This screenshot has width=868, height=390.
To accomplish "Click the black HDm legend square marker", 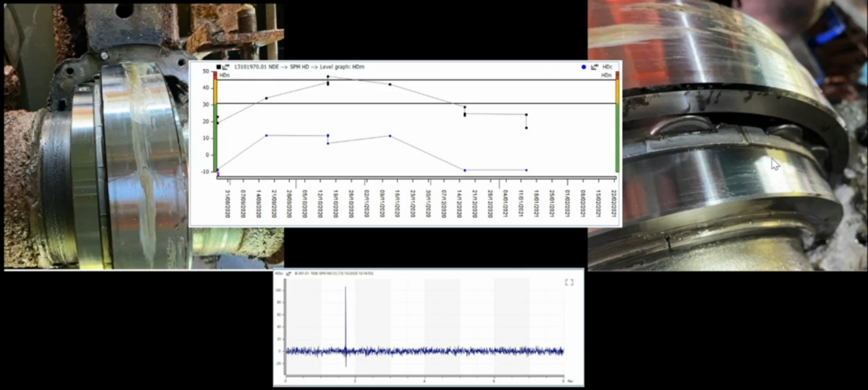I will point(218,67).
